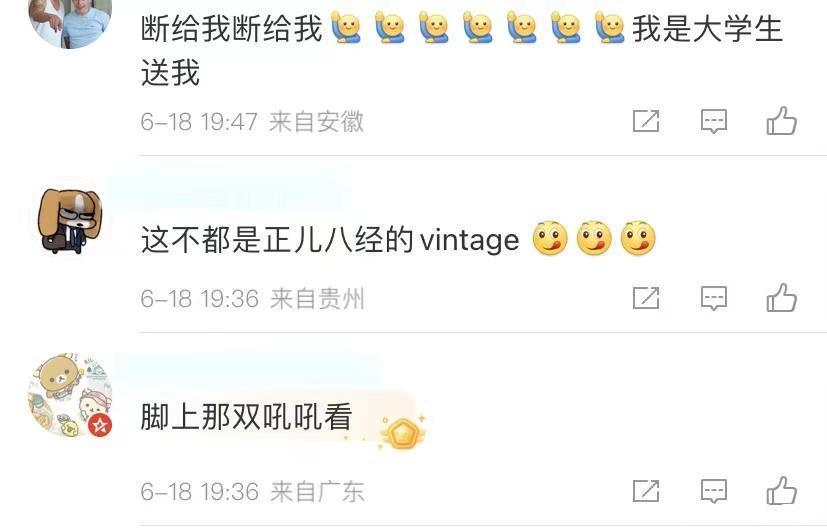This screenshot has height=531, width=827.
Task: Tap the blurred username above vintage comment
Action: [228, 194]
